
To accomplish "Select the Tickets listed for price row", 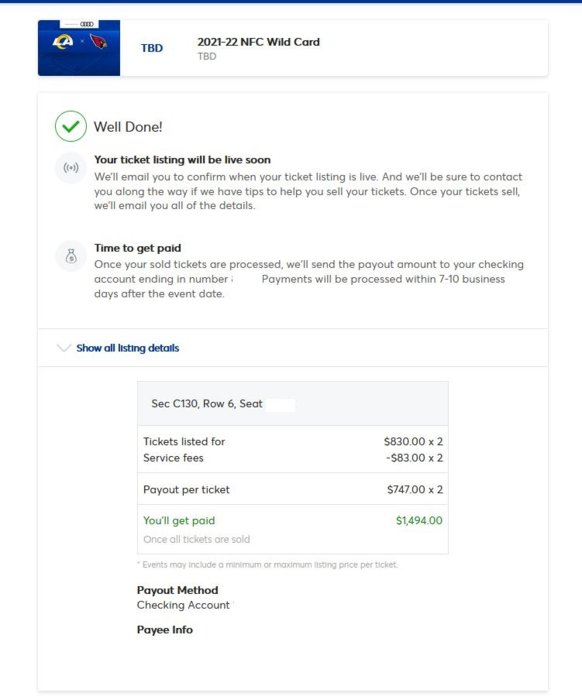I will point(293,442).
